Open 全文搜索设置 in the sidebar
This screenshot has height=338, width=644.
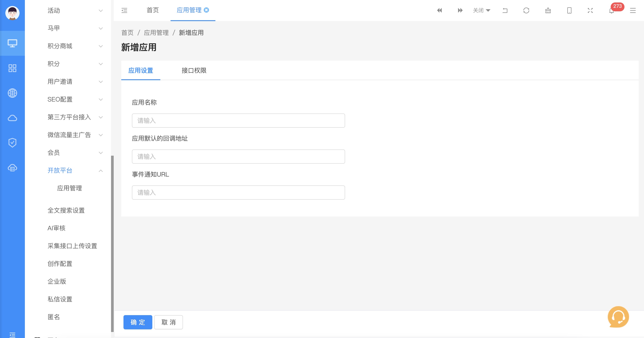66,210
